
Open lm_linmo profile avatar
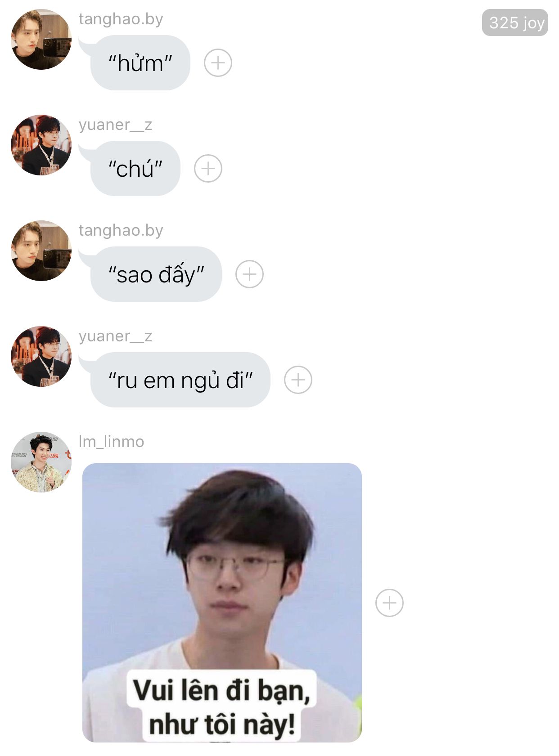[x=41, y=462]
